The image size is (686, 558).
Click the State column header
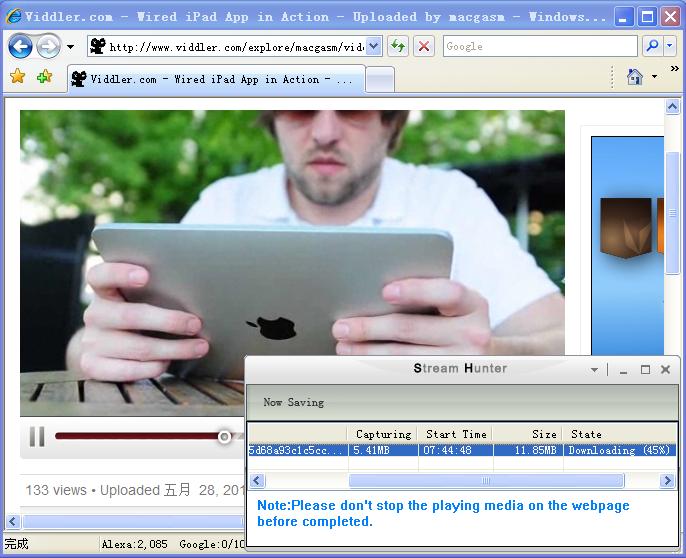coord(620,434)
